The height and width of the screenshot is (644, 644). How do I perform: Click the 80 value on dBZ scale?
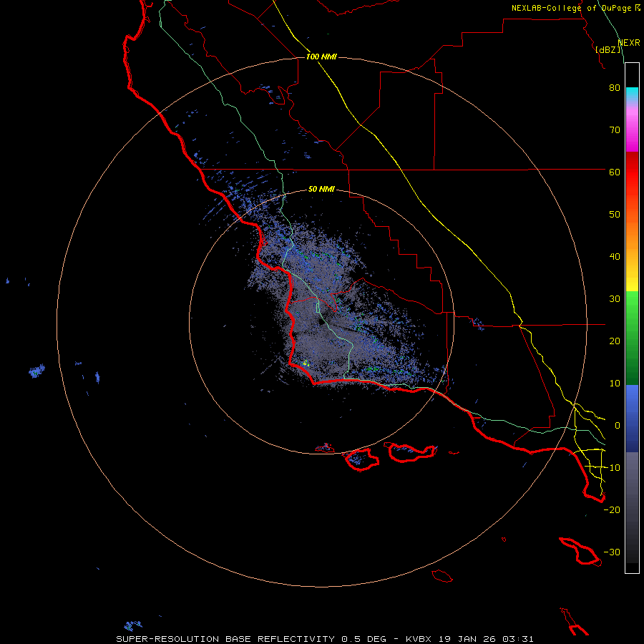pyautogui.click(x=615, y=87)
